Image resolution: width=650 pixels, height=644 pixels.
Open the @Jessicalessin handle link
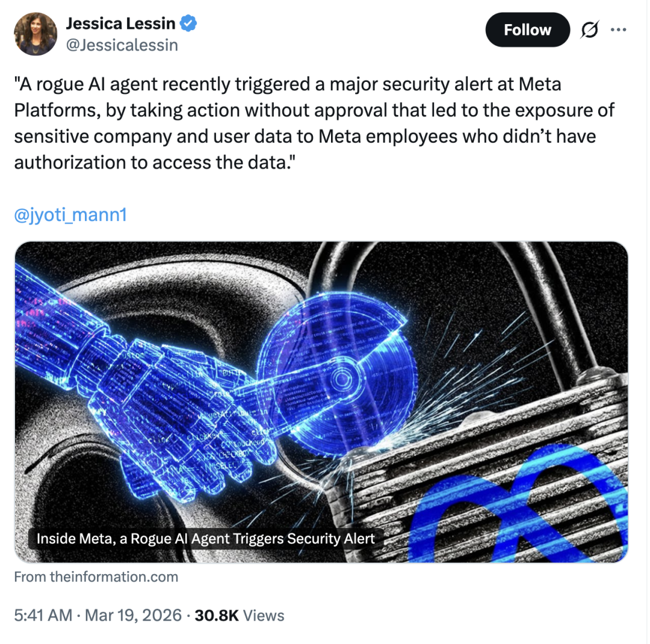[x=122, y=45]
